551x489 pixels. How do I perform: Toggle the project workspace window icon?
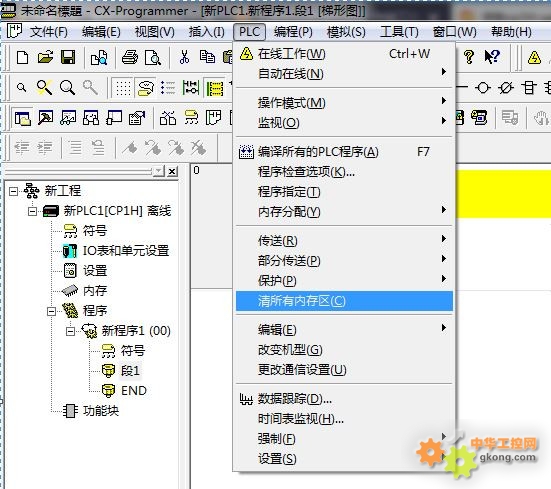23,118
